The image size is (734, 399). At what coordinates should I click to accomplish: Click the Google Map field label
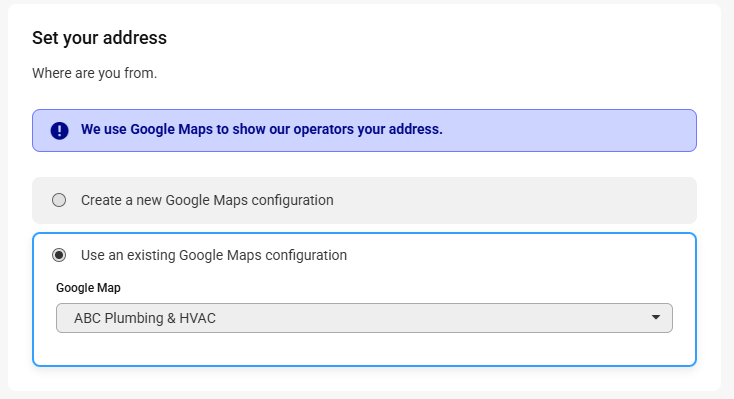[88, 288]
